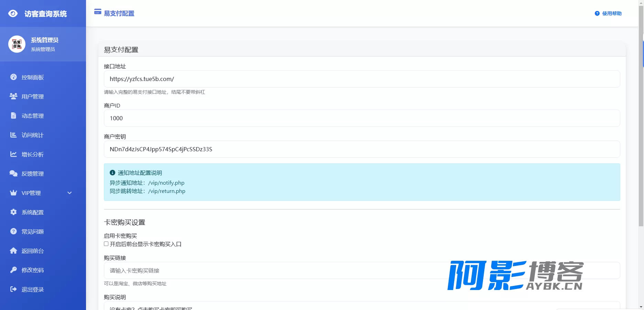Click the 商户密钥 key input field
This screenshot has width=644, height=310.
coord(362,149)
